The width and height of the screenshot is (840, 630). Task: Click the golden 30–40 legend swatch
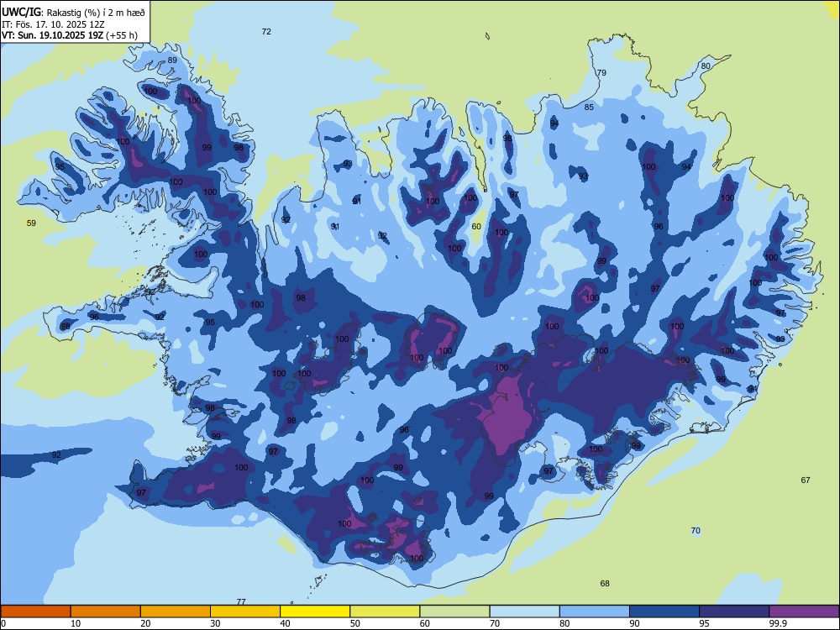click(245, 612)
